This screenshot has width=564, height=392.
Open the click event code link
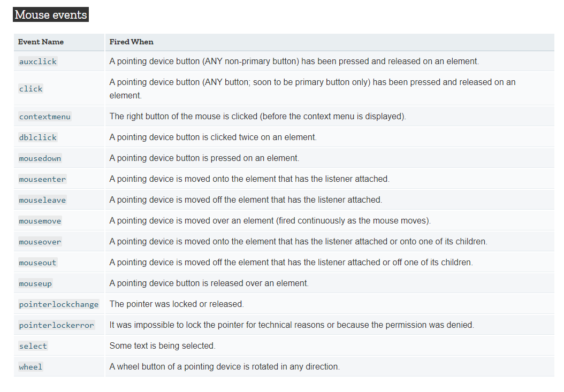pyautogui.click(x=31, y=89)
